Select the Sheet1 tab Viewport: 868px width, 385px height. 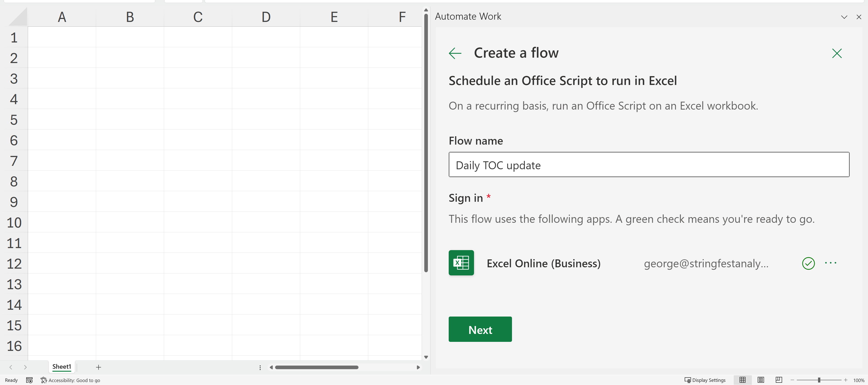coord(62,366)
